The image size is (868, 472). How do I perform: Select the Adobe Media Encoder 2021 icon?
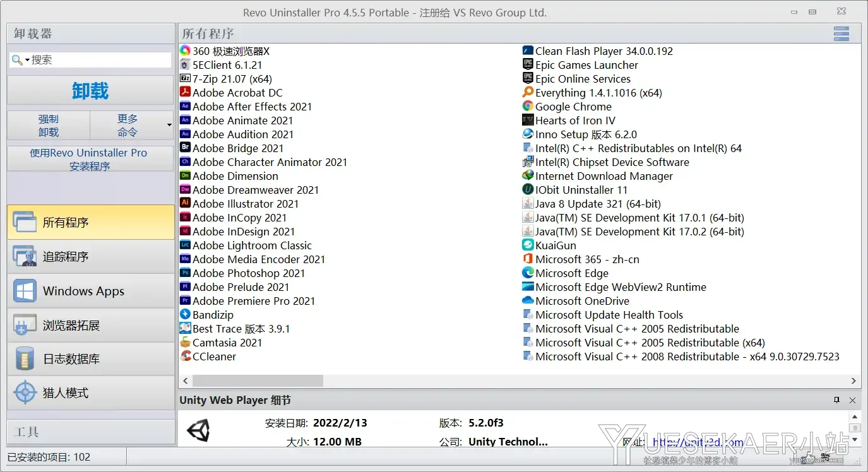(185, 259)
